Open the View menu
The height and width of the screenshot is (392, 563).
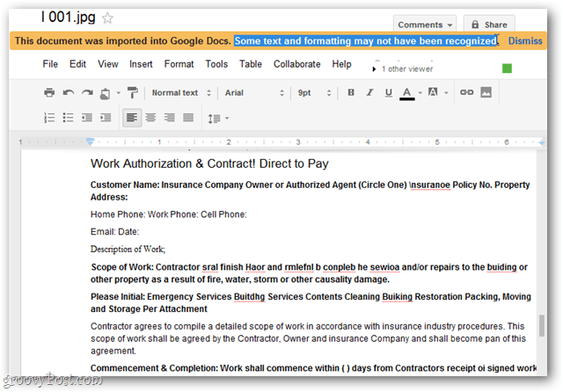(107, 64)
